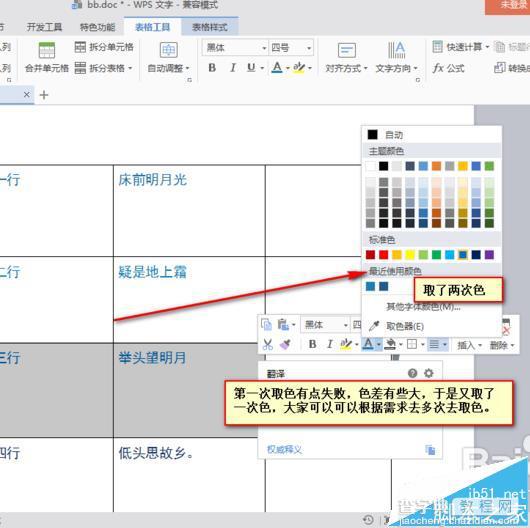Pick the black theme color swatch
The image size is (530, 528).
[x=383, y=166]
